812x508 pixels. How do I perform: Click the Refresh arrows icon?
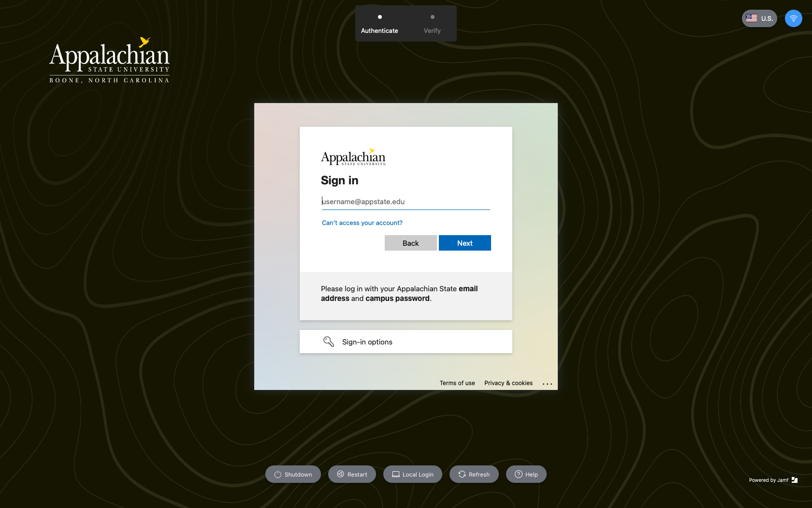click(x=462, y=474)
